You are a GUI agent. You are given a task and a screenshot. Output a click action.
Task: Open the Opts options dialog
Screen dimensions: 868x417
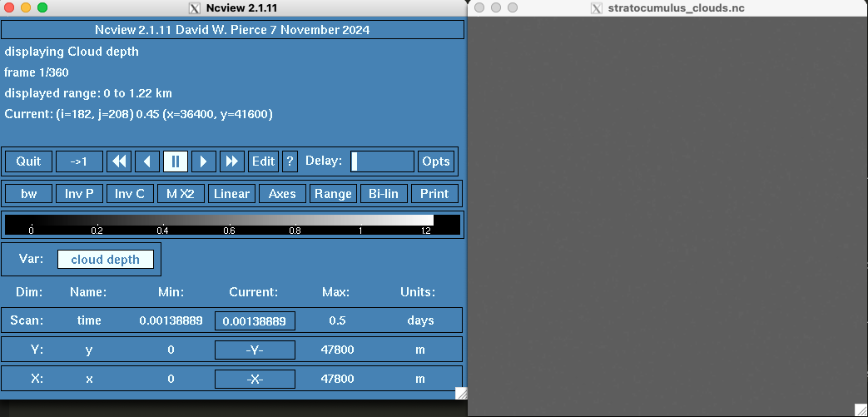[x=435, y=161]
